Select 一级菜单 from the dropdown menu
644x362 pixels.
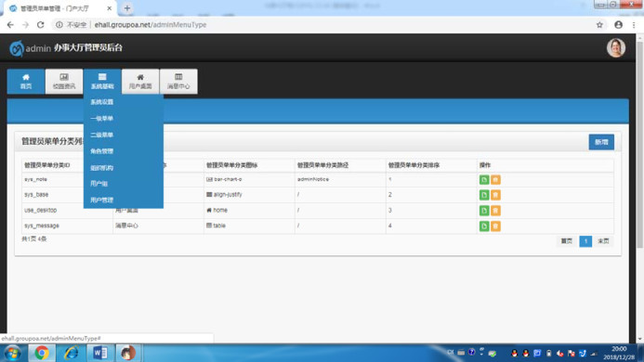tap(102, 118)
